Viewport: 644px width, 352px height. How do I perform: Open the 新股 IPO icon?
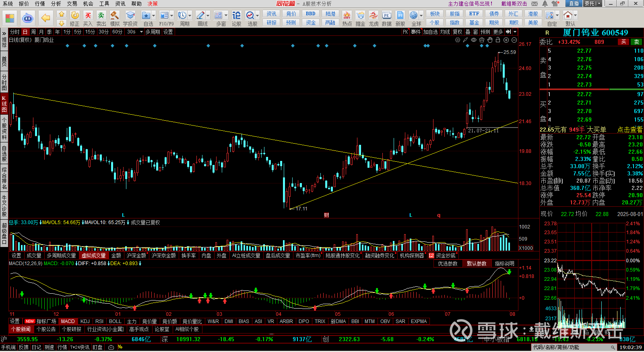(x=400, y=16)
